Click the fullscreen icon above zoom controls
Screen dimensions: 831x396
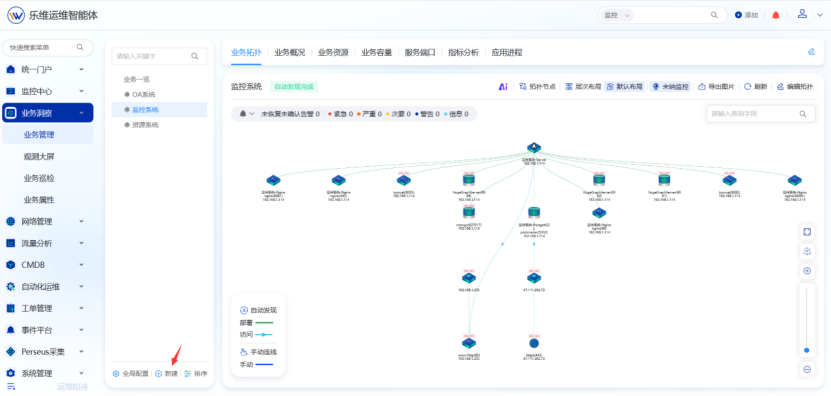[x=807, y=232]
